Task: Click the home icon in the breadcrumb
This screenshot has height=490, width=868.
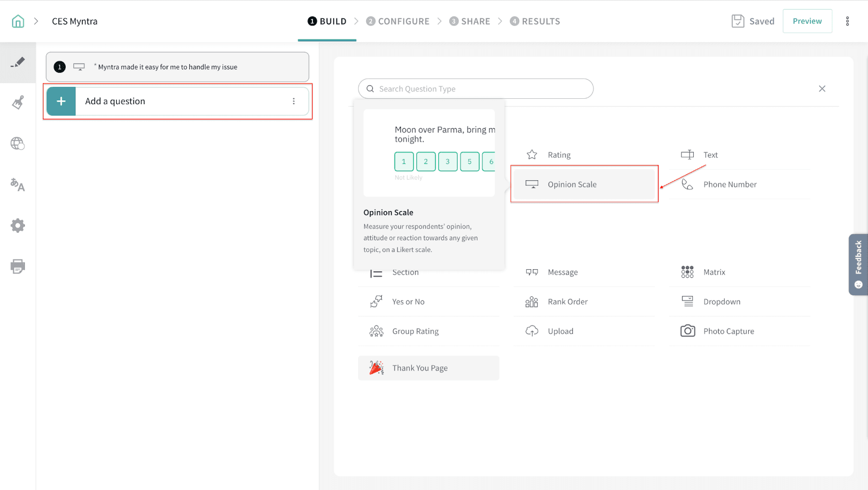Action: 18,21
